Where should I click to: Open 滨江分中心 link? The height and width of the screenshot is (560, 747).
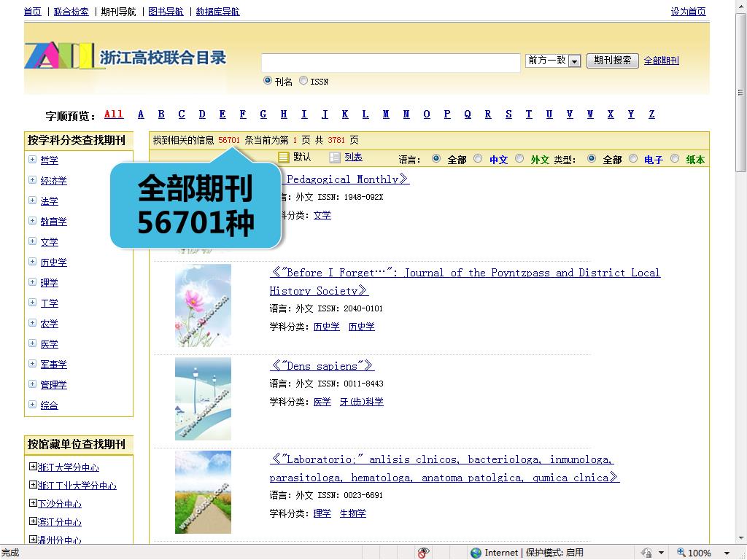tap(60, 522)
